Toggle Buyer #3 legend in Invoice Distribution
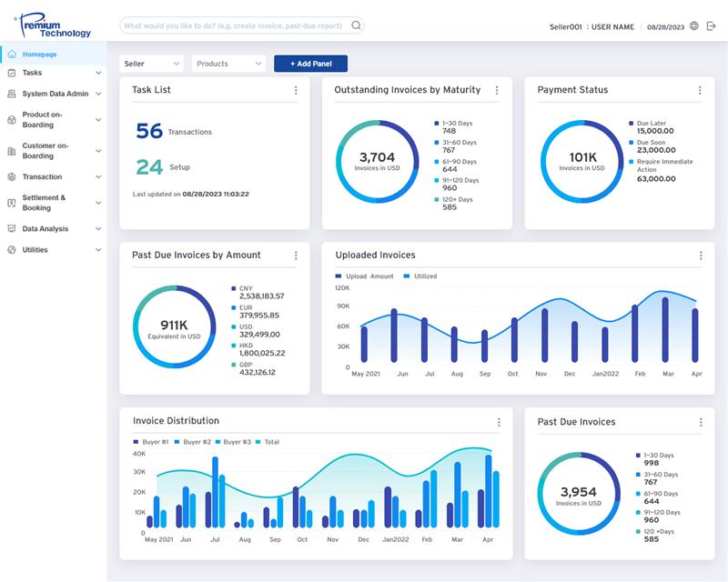728x582 pixels. pyautogui.click(x=233, y=442)
